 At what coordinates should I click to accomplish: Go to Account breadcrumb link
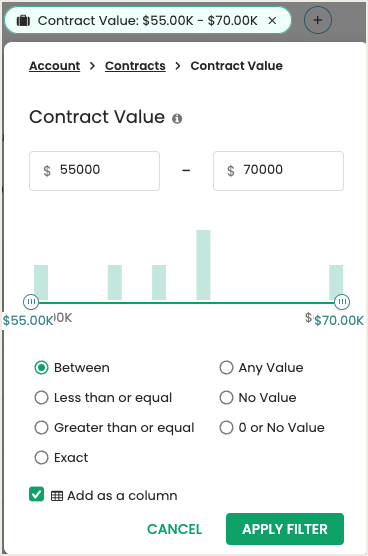click(55, 66)
